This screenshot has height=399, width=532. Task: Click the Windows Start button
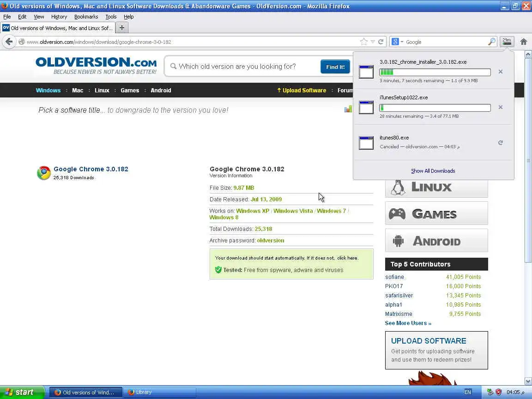[x=22, y=392]
